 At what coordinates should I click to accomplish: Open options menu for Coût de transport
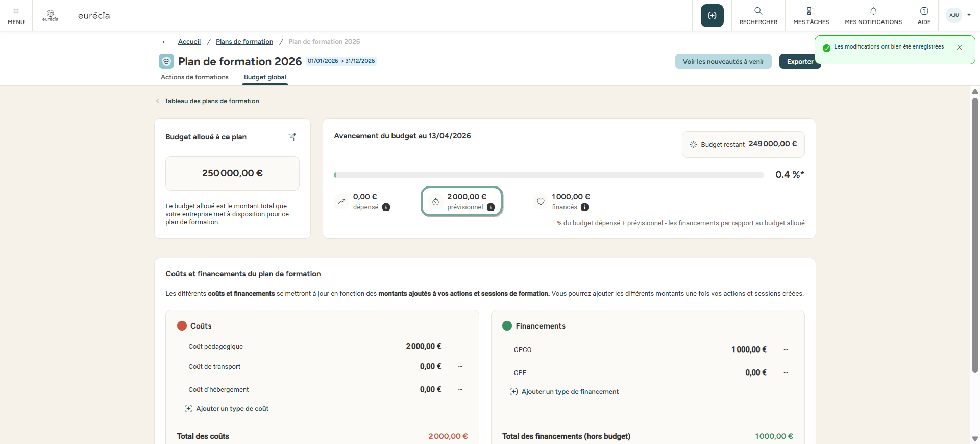(460, 367)
